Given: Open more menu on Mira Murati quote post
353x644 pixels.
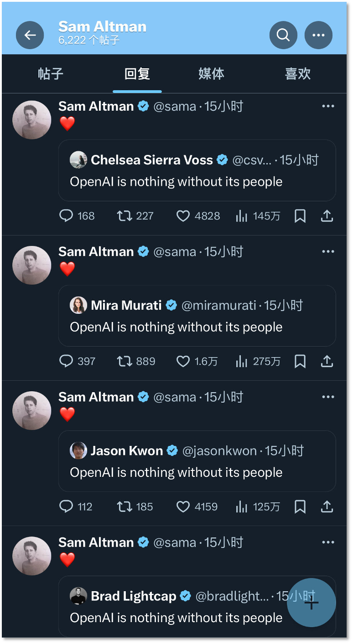Looking at the screenshot, I should click(x=328, y=251).
